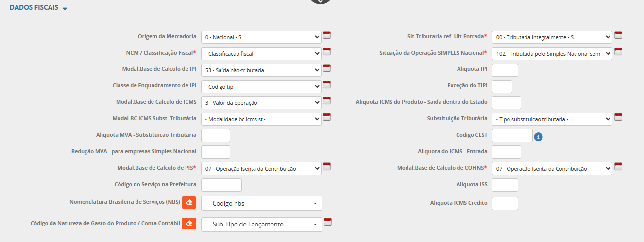Click the icon beside Classe de Enquadramento de IPI
Viewport: 644px width, 242px height.
tap(327, 84)
